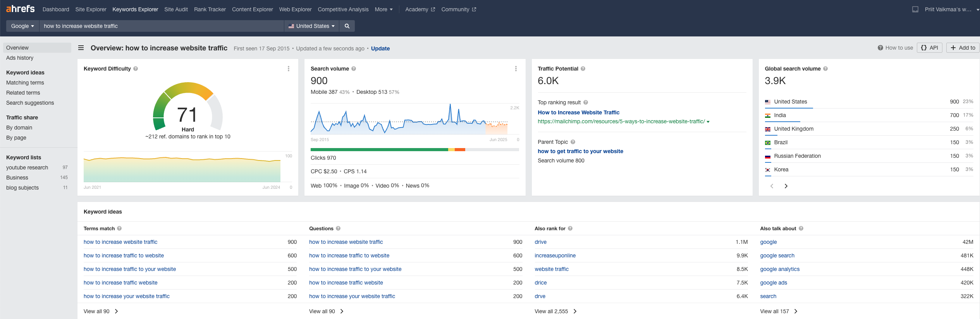Open increaseuponline keyword link
This screenshot has height=319, width=980.
point(555,255)
